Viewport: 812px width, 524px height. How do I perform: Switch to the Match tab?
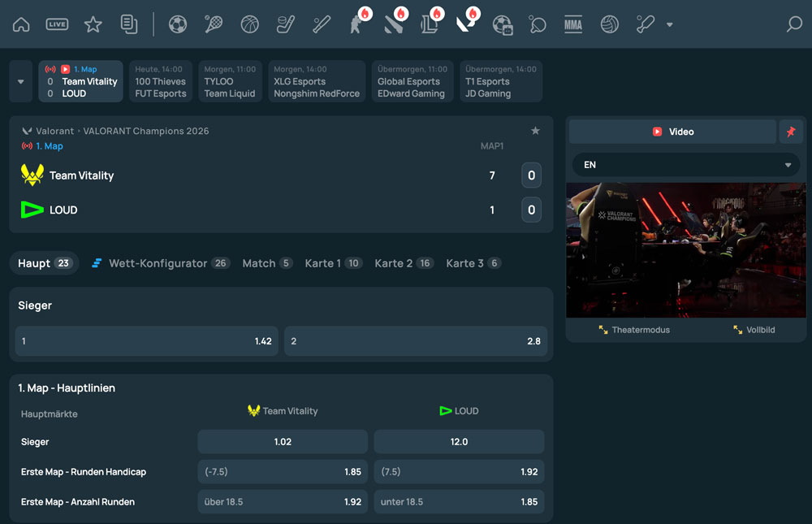pyautogui.click(x=267, y=263)
